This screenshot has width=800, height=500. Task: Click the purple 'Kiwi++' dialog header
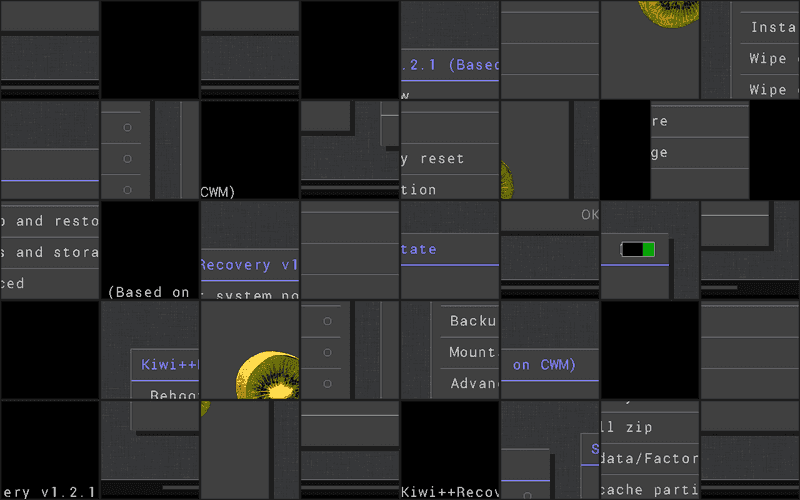pos(169,365)
